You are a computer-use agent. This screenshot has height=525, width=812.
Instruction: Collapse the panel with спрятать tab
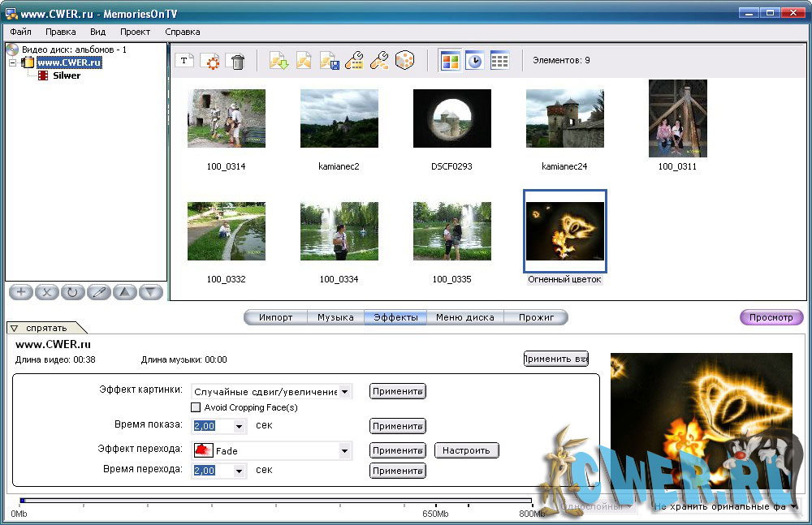pos(47,328)
